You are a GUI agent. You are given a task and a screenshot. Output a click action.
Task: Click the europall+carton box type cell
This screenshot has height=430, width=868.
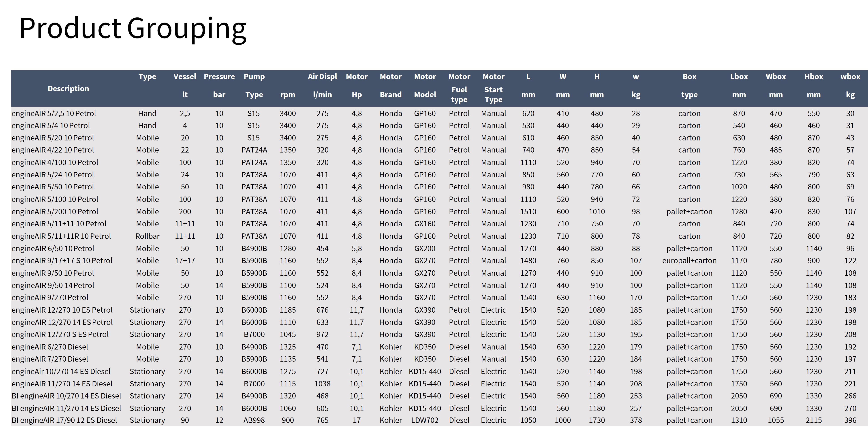689,261
